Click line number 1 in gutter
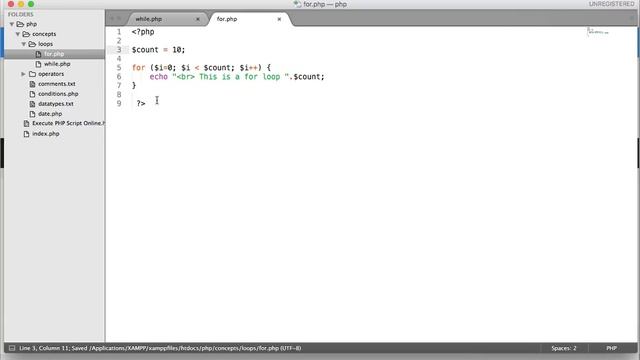 (119, 32)
